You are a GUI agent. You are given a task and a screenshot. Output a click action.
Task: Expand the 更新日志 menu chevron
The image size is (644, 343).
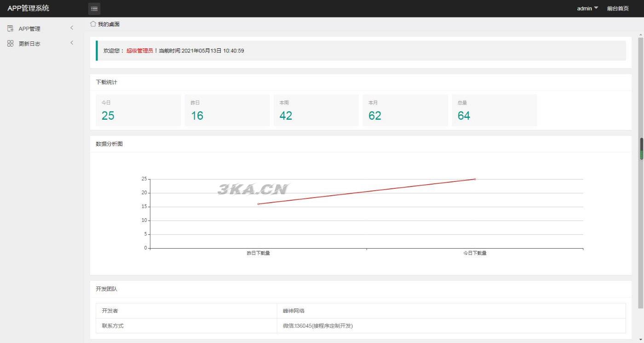(72, 43)
